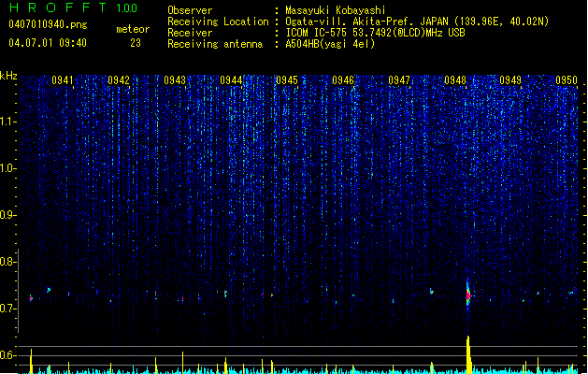Select the A504HB(yagi 4el) antenna text
The width and height of the screenshot is (588, 374).
[330, 44]
